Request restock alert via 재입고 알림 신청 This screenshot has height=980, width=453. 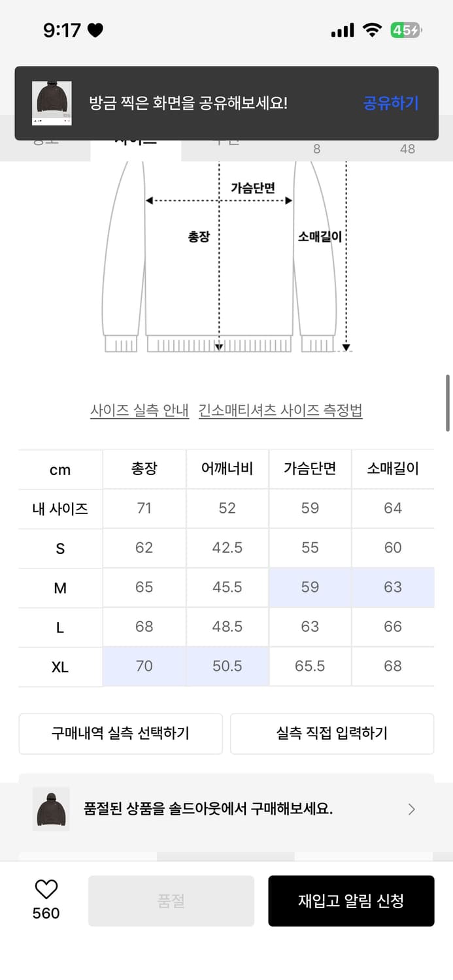point(352,900)
